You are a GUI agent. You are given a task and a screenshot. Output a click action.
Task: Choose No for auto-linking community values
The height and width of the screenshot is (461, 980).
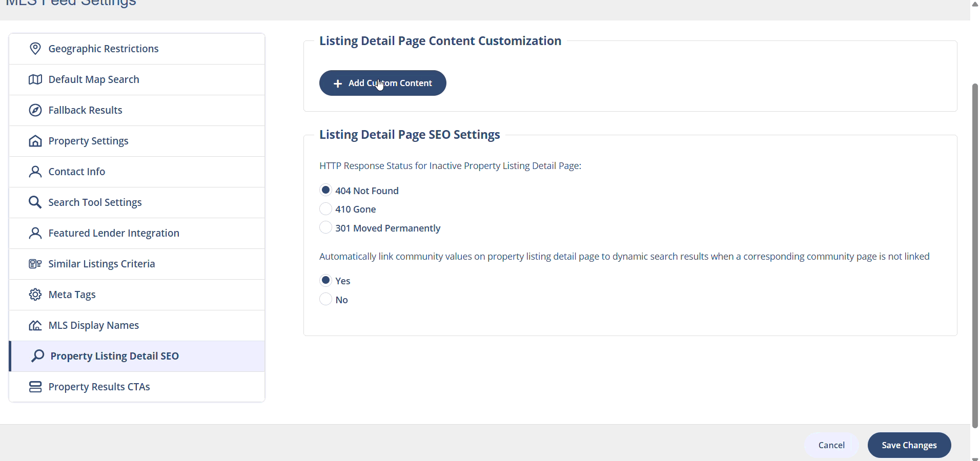(x=325, y=299)
